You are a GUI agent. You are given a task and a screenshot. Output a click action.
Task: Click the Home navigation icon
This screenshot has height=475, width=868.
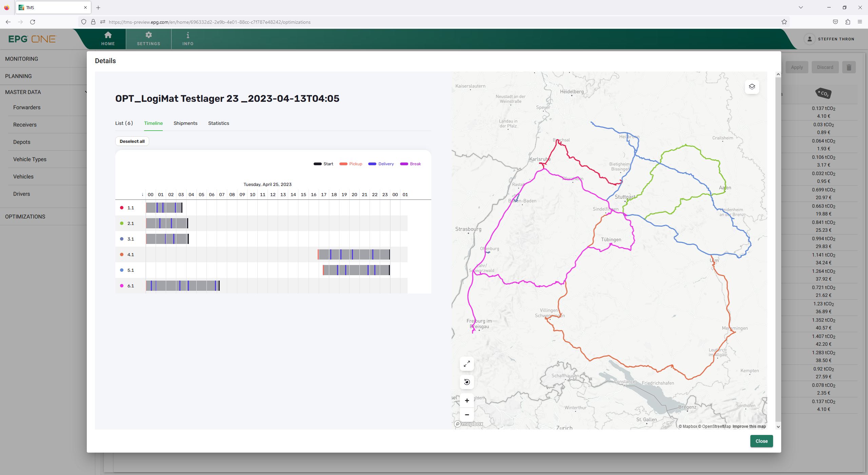coord(108,35)
